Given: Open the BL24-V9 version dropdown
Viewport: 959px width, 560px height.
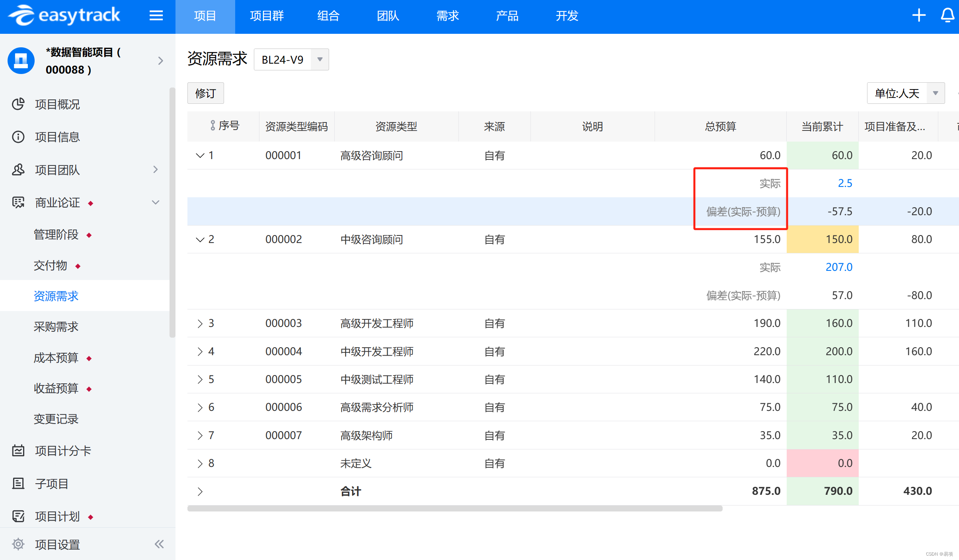Looking at the screenshot, I should pos(320,60).
